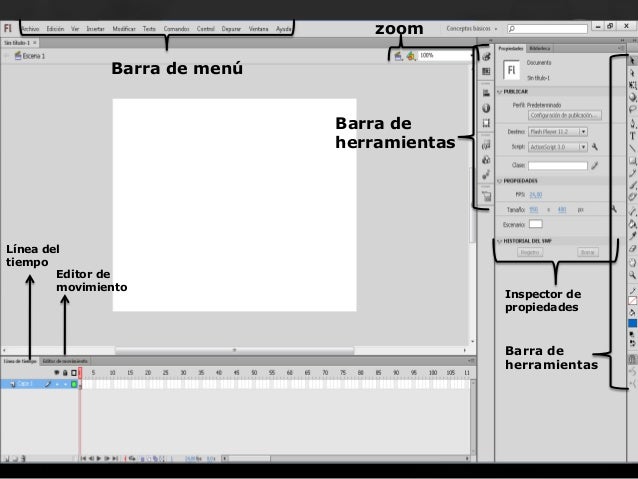638x479 pixels.
Task: Click the Registro button
Action: click(x=530, y=253)
